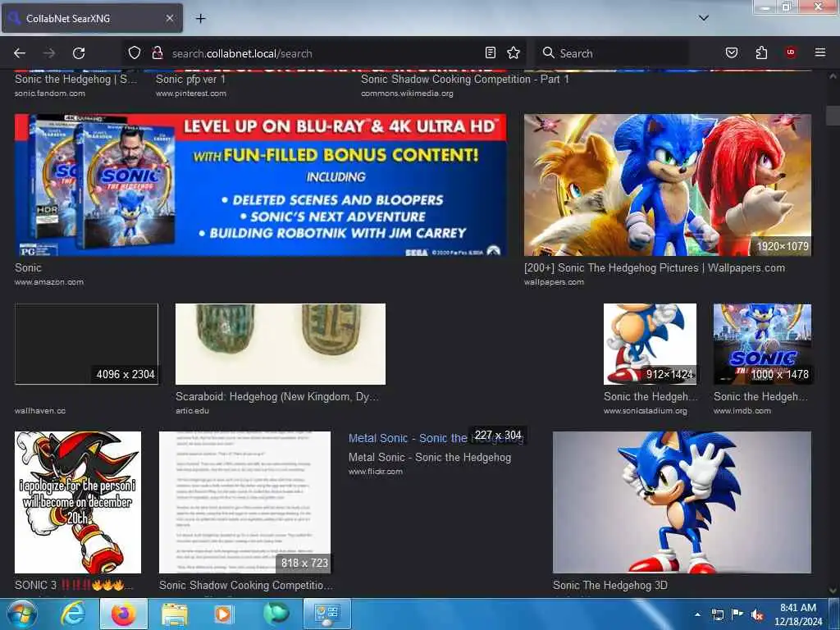Viewport: 840px width, 630px height.
Task: Open Windows Media Player taskbar icon
Action: 223,614
